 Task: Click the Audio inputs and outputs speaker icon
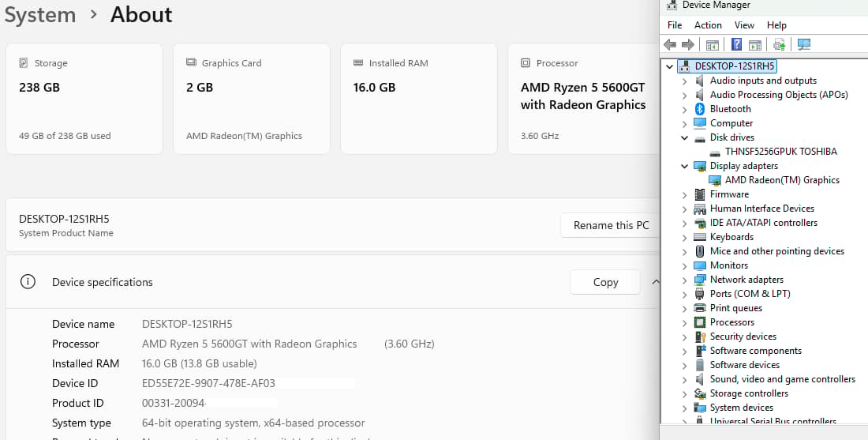(700, 81)
